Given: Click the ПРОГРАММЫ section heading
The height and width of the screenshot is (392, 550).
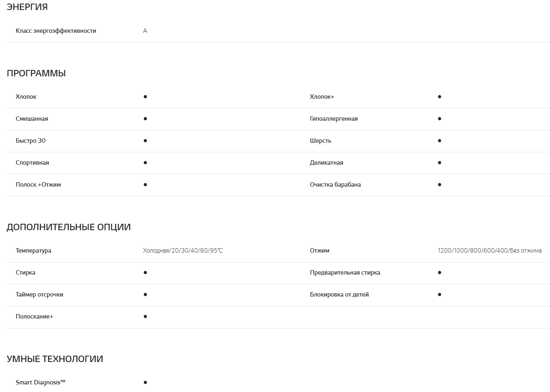Looking at the screenshot, I should [36, 73].
